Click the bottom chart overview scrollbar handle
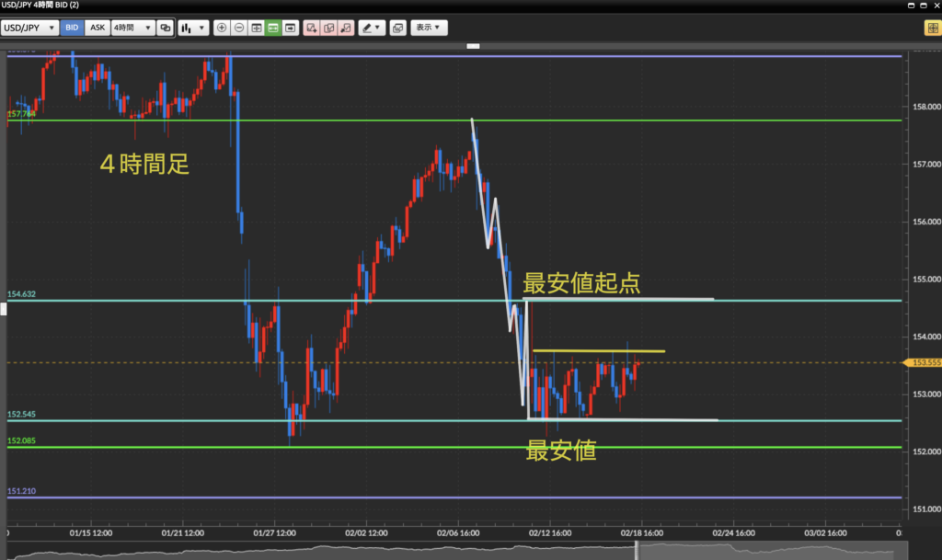The height and width of the screenshot is (560, 942). tap(637, 549)
